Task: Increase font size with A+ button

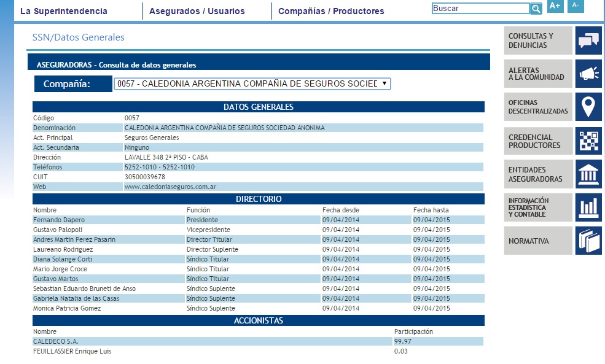Action: tap(555, 6)
